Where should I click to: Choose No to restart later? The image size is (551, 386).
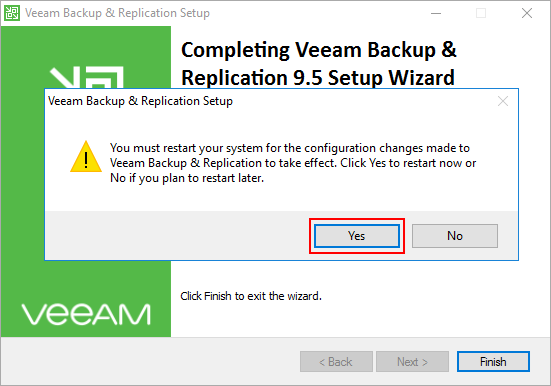pos(455,236)
